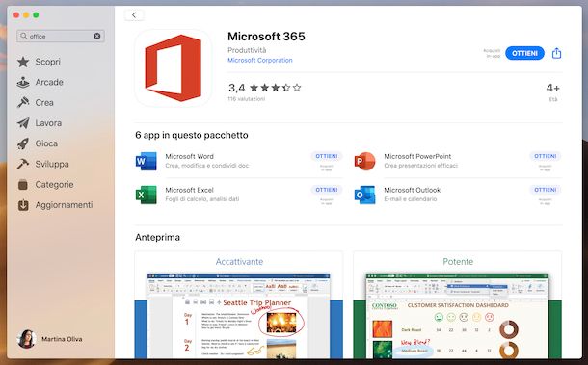Click the 116 valutazioni ratings text

pos(247,99)
